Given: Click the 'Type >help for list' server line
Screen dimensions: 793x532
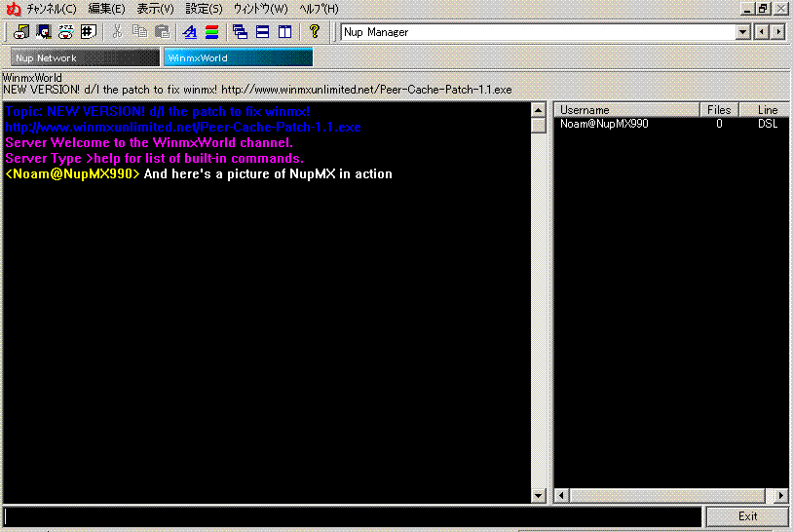Looking at the screenshot, I should (x=154, y=158).
